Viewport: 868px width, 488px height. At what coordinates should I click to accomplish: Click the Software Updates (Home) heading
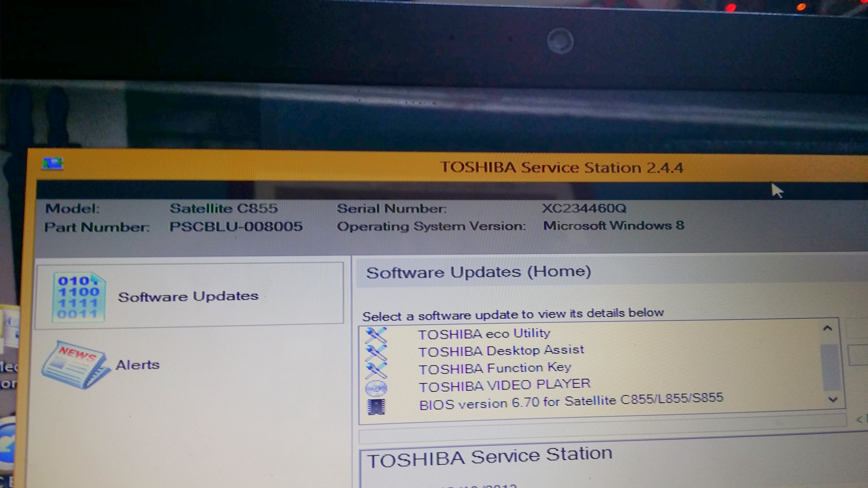coord(478,272)
